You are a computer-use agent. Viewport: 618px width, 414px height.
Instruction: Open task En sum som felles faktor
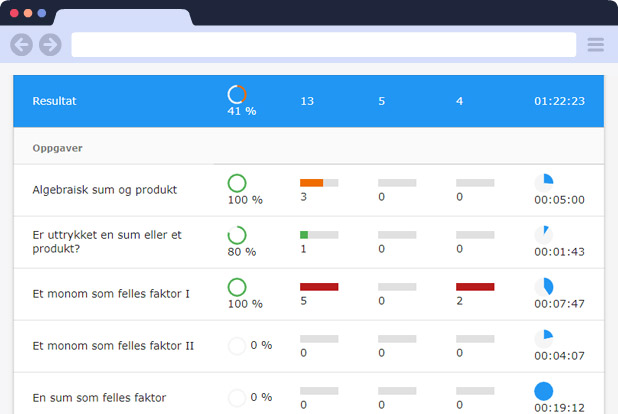pyautogui.click(x=99, y=398)
